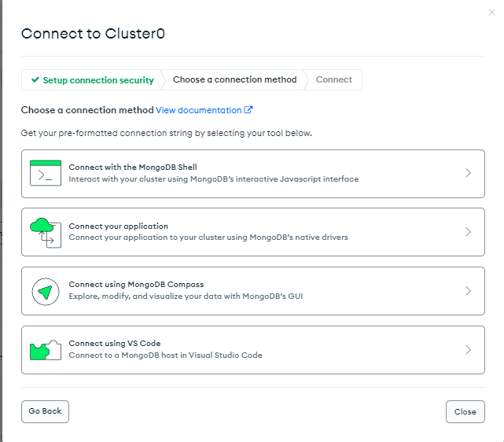The image size is (504, 442).
Task: Expand the MongoDB Compass option chevron
Action: click(469, 290)
